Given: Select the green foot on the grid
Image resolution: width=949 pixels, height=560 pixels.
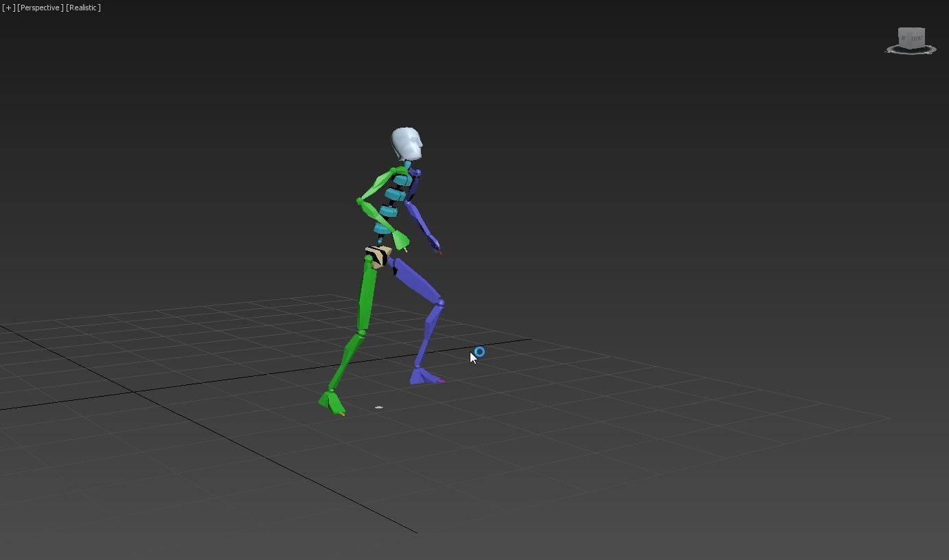Looking at the screenshot, I should click(x=332, y=402).
